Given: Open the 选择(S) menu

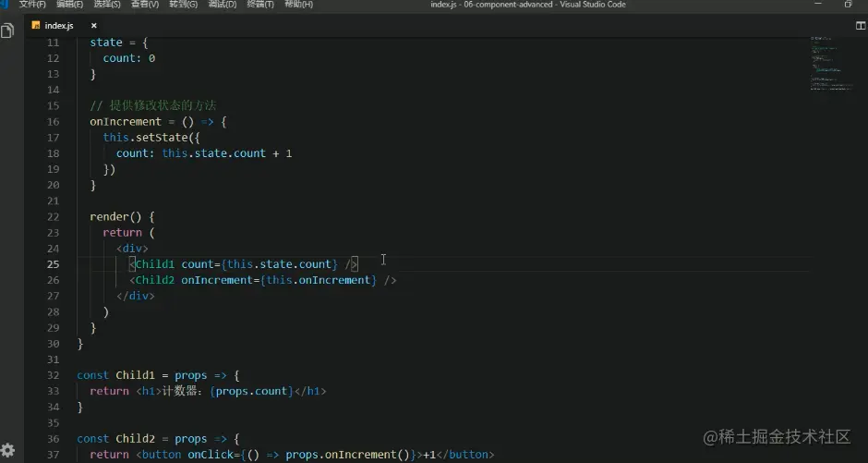Looking at the screenshot, I should tap(107, 5).
